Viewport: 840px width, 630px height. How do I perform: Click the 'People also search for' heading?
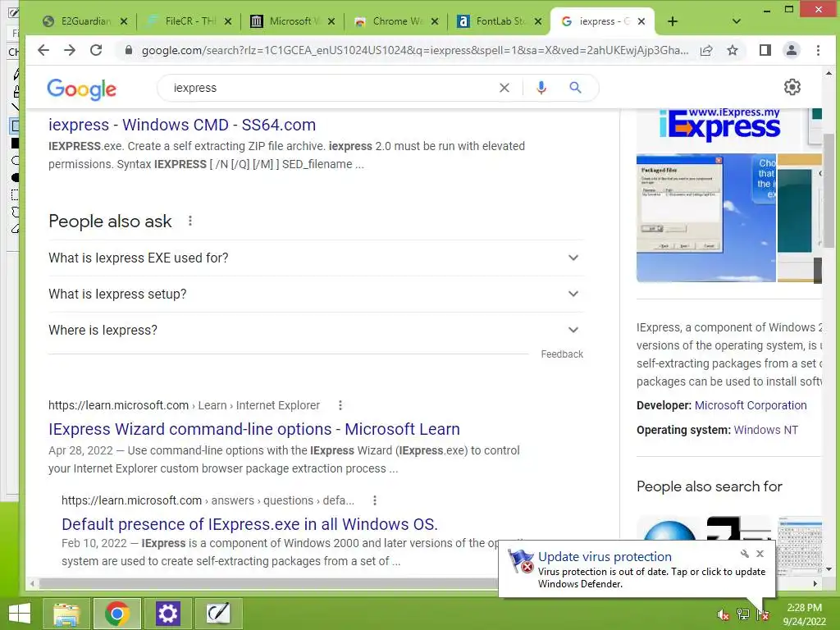coord(710,486)
